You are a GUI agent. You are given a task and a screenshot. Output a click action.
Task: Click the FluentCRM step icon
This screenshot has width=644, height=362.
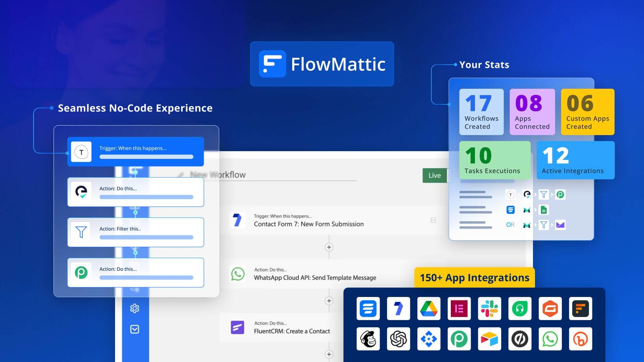coord(237,327)
